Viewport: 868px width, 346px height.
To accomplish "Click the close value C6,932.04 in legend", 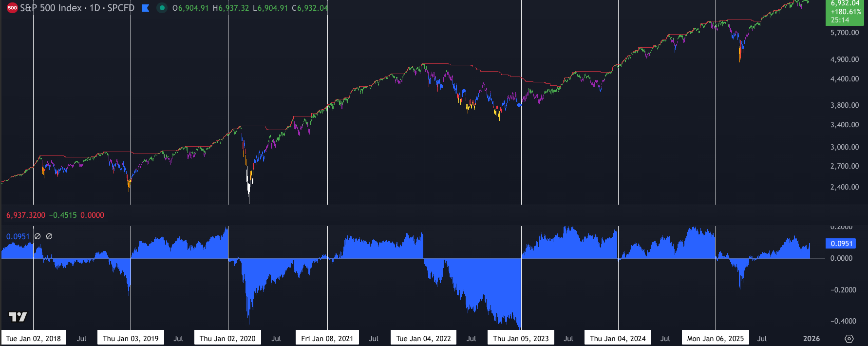I will (310, 8).
